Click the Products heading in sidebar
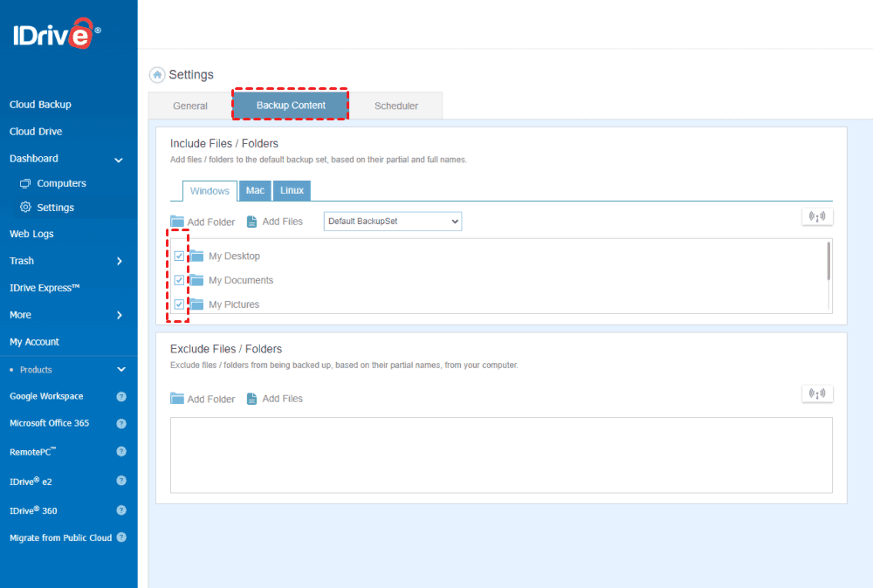The image size is (873, 588). click(x=36, y=369)
